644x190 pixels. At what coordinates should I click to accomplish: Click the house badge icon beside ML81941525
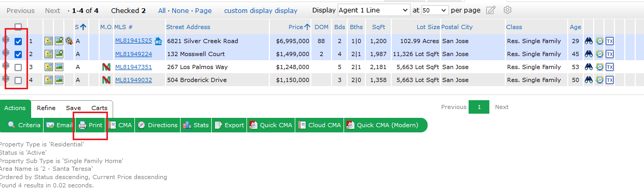point(158,41)
